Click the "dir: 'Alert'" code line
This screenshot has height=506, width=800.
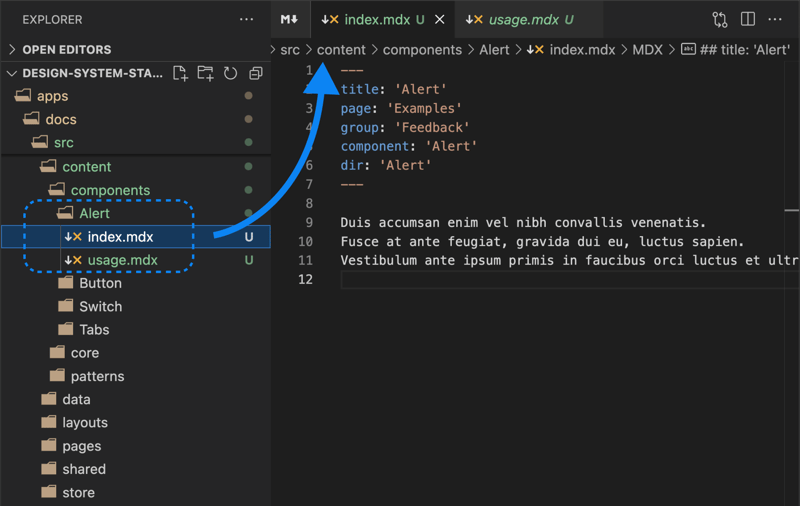point(386,165)
